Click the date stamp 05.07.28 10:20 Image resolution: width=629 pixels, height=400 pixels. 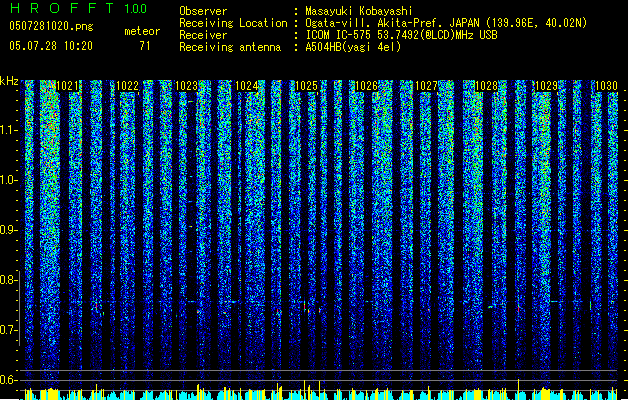pyautogui.click(x=51, y=46)
